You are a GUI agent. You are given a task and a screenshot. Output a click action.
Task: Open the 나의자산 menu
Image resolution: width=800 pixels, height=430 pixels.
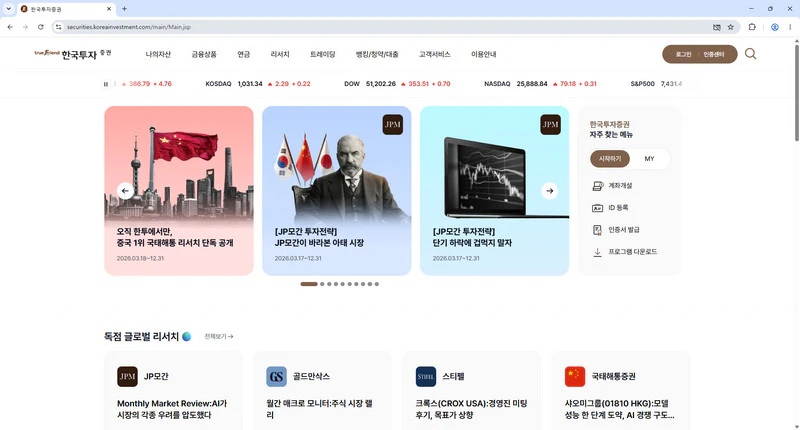158,54
